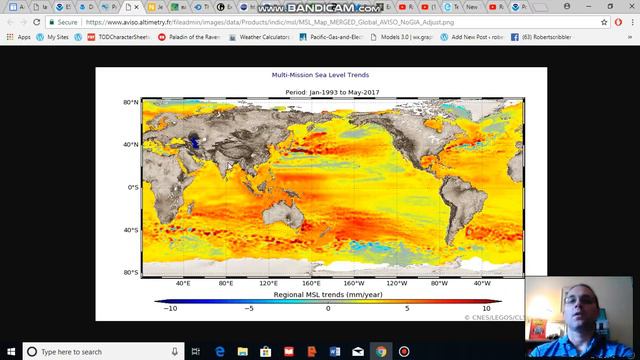
Task: Click the forward navigation arrow
Action: click(24, 22)
